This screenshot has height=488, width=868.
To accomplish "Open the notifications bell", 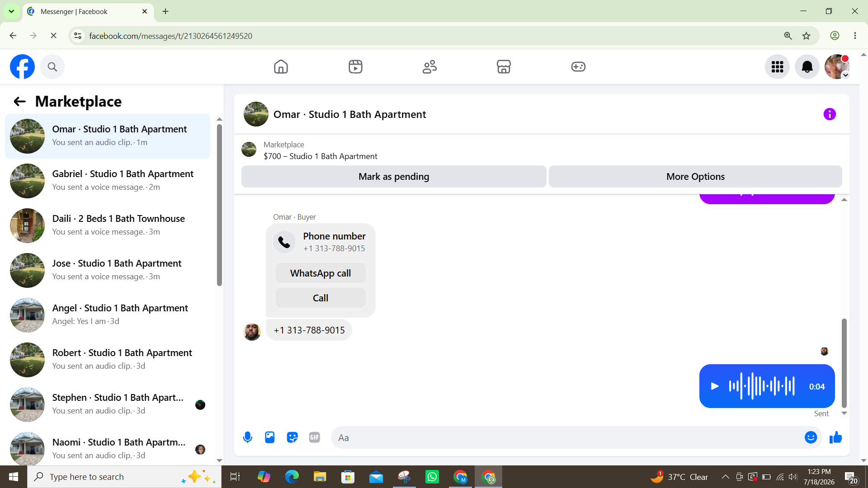I will [807, 67].
